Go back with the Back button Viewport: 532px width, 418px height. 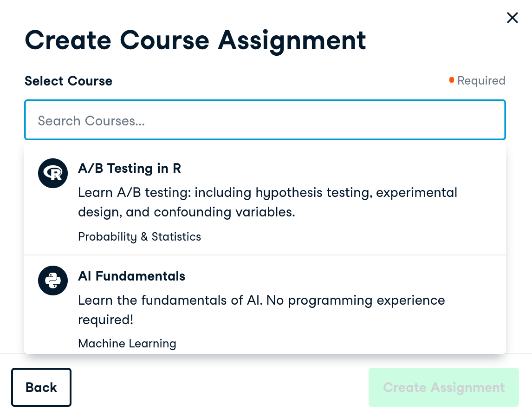[41, 387]
